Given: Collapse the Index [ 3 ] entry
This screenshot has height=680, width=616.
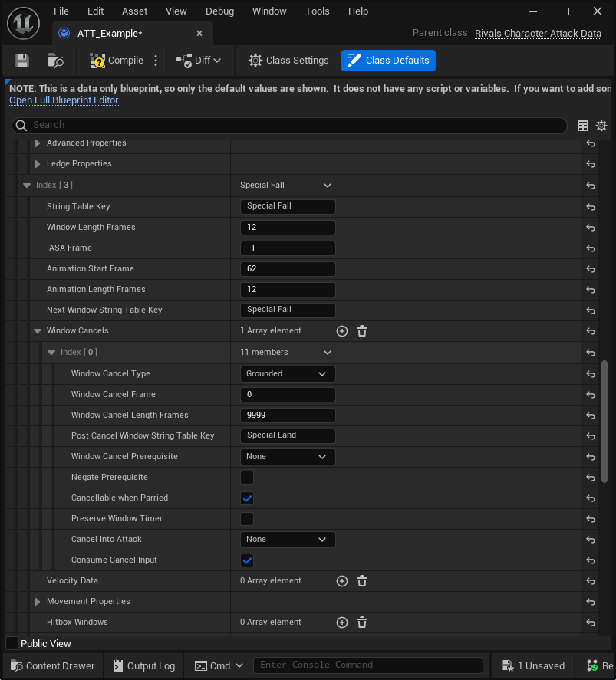Looking at the screenshot, I should point(27,186).
